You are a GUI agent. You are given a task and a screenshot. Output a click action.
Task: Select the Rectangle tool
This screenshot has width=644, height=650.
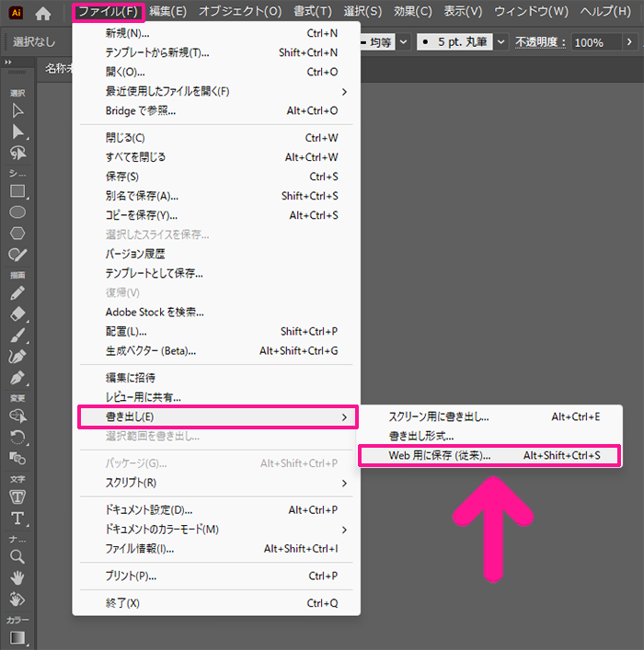[x=17, y=191]
